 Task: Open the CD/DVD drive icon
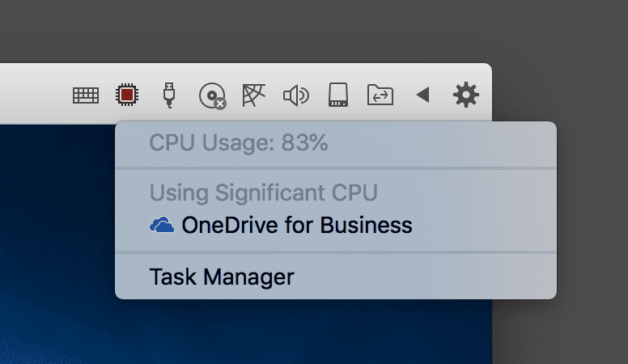[212, 95]
